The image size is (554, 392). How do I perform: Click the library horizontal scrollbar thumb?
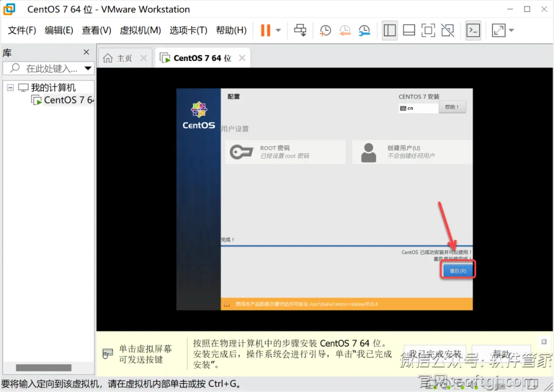coord(44,367)
